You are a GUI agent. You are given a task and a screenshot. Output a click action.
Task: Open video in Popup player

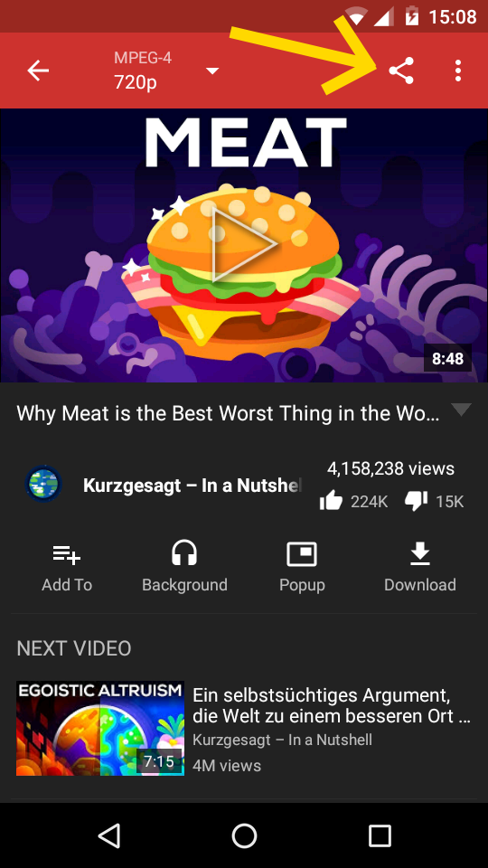[x=302, y=567]
